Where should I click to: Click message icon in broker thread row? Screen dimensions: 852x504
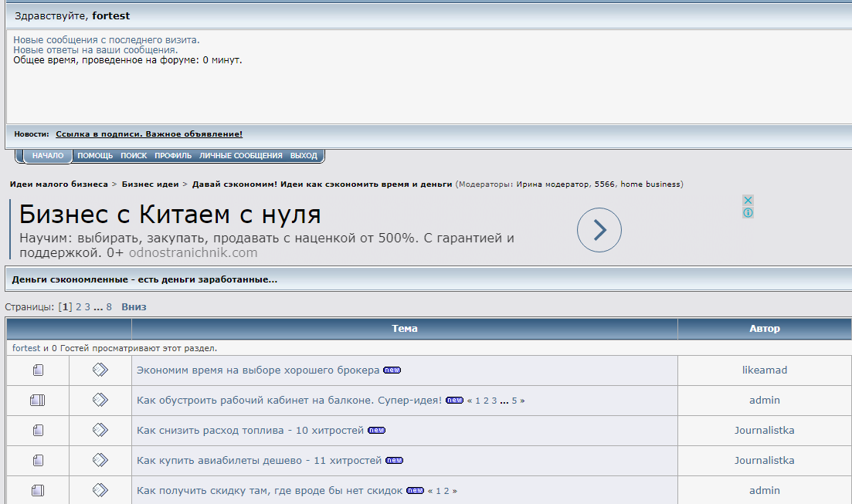100,370
